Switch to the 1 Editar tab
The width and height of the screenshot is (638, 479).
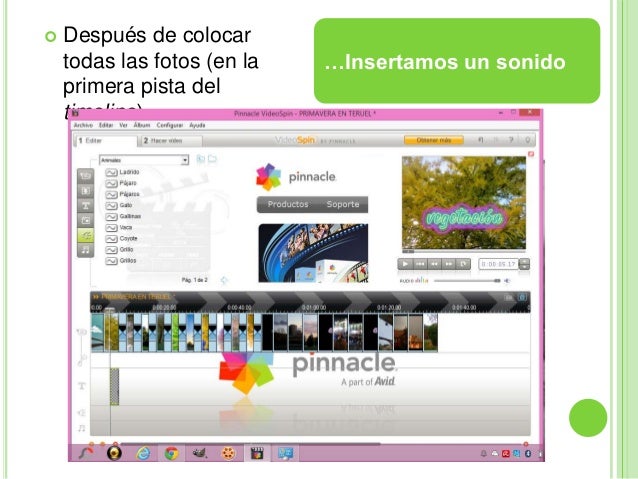(x=106, y=141)
